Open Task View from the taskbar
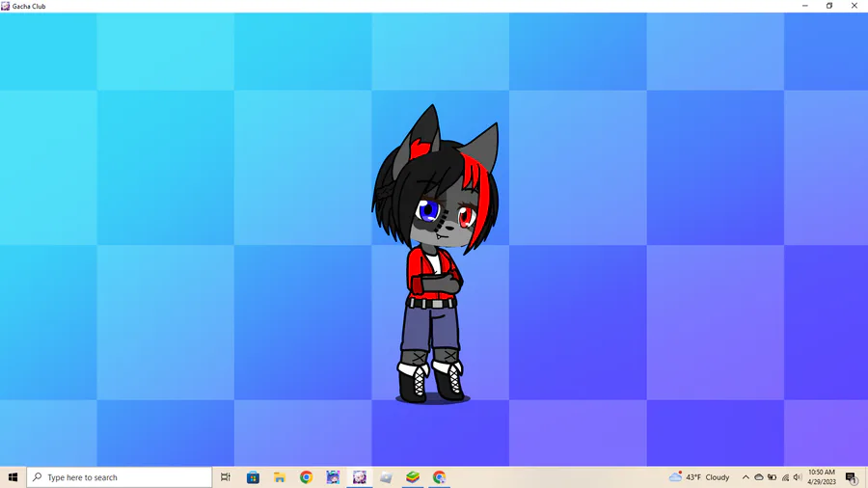Viewport: 868px width, 488px height. point(226,477)
